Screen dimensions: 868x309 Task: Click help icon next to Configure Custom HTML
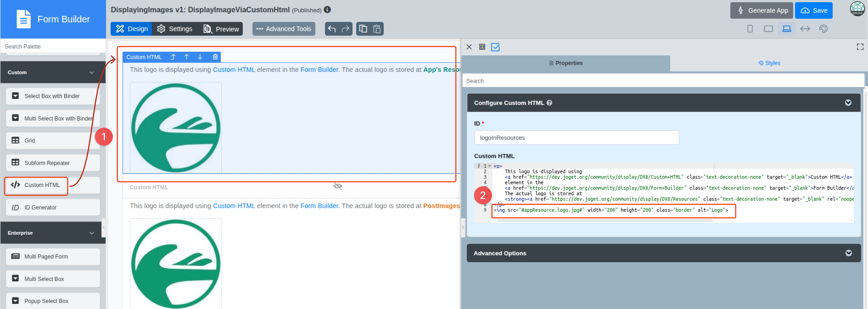tap(549, 103)
